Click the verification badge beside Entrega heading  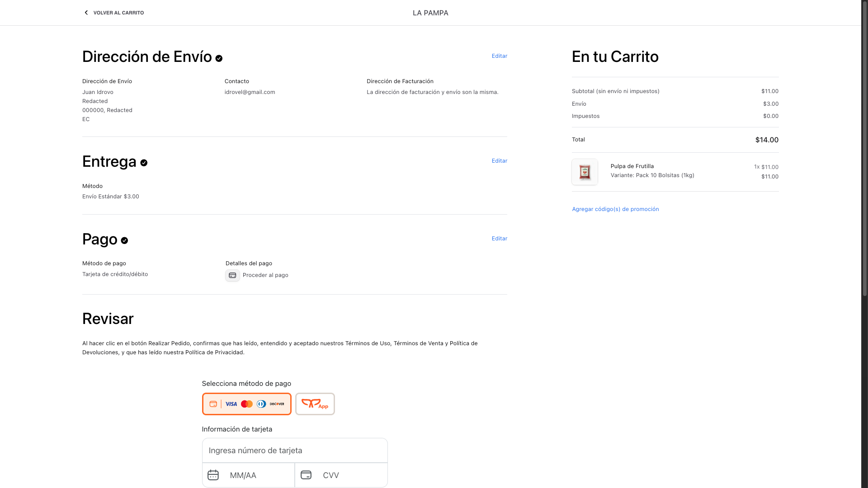point(144,163)
